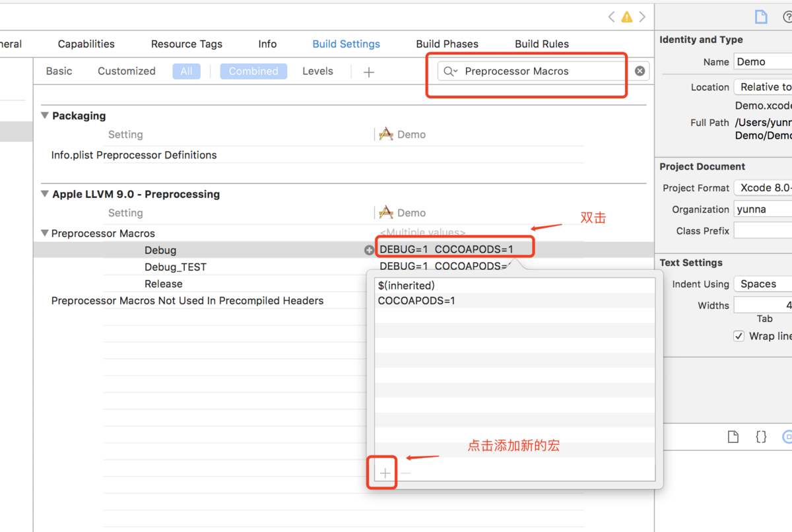Image resolution: width=792 pixels, height=532 pixels.
Task: Switch to Resource Tags tab
Action: (x=187, y=44)
